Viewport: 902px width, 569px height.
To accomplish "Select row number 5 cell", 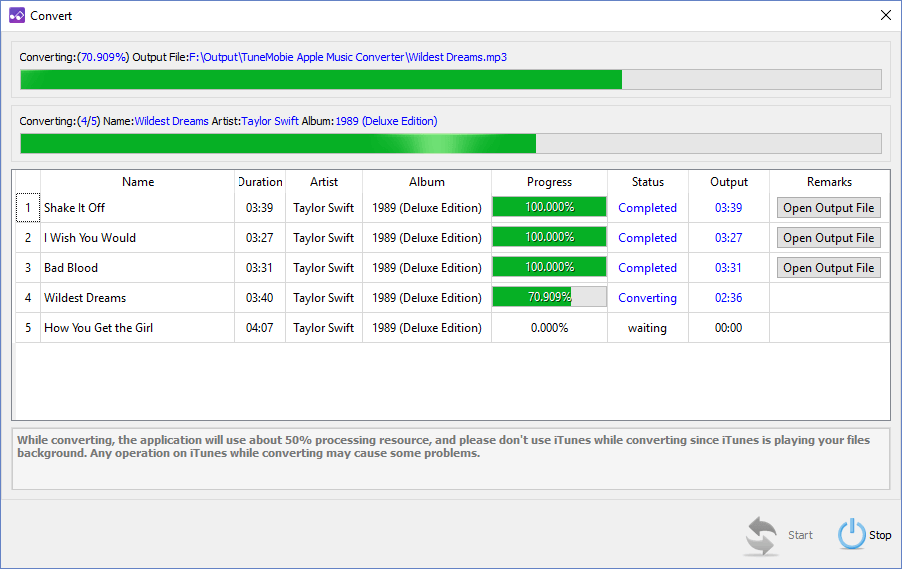I will coord(28,327).
